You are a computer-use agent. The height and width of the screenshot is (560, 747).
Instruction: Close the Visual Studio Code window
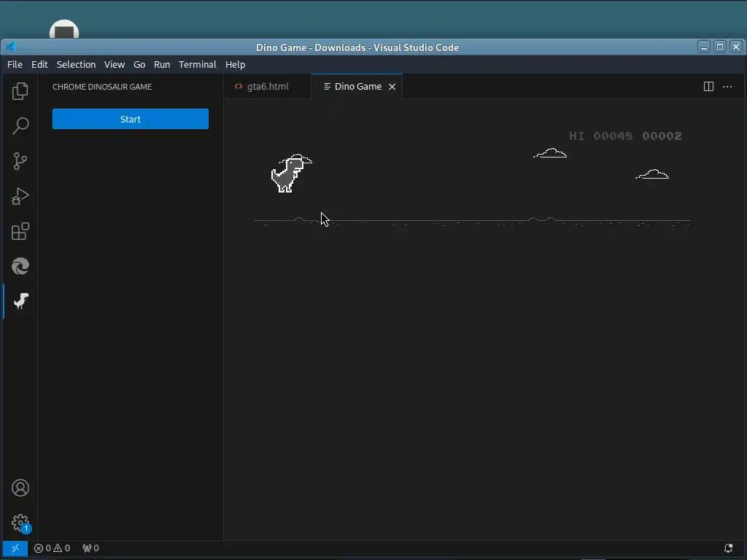tap(736, 47)
